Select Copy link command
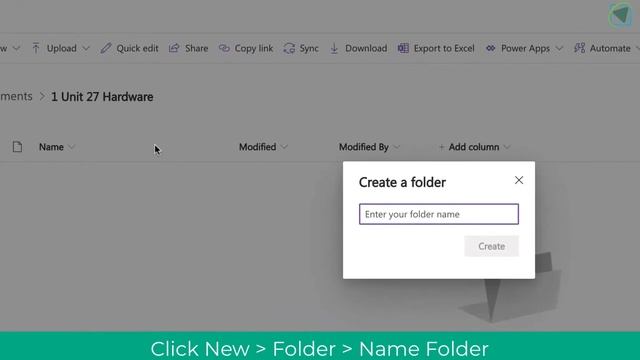Image resolution: width=640 pixels, height=360 pixels. pos(253,48)
